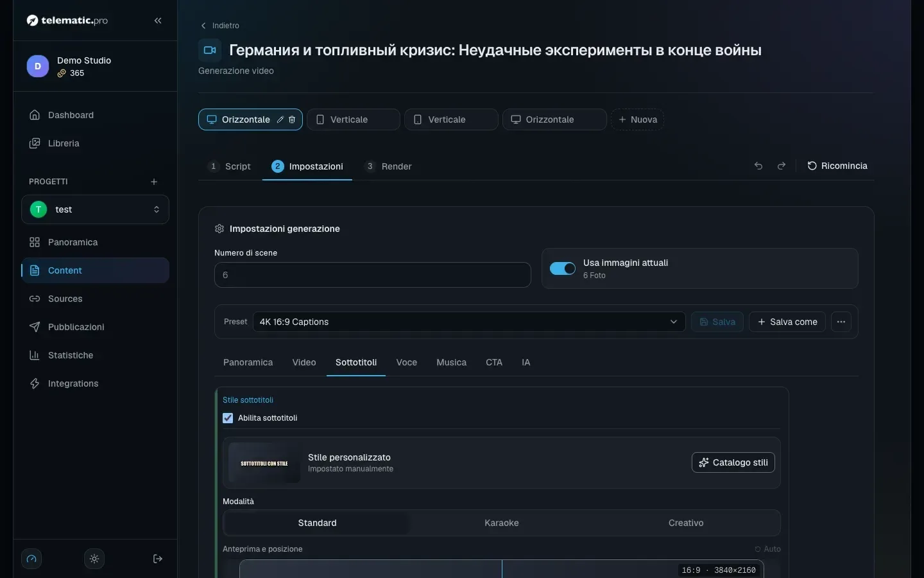Switch to the Script step

click(229, 166)
